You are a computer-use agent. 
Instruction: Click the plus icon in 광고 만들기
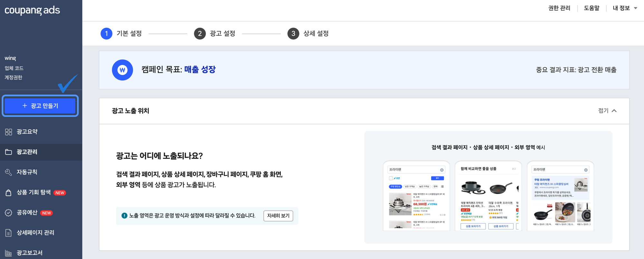click(x=25, y=106)
